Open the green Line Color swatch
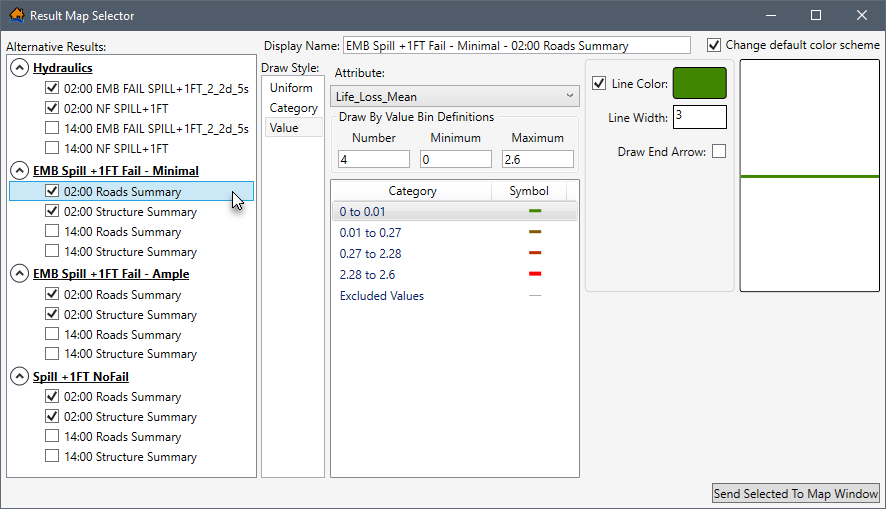 coord(700,83)
